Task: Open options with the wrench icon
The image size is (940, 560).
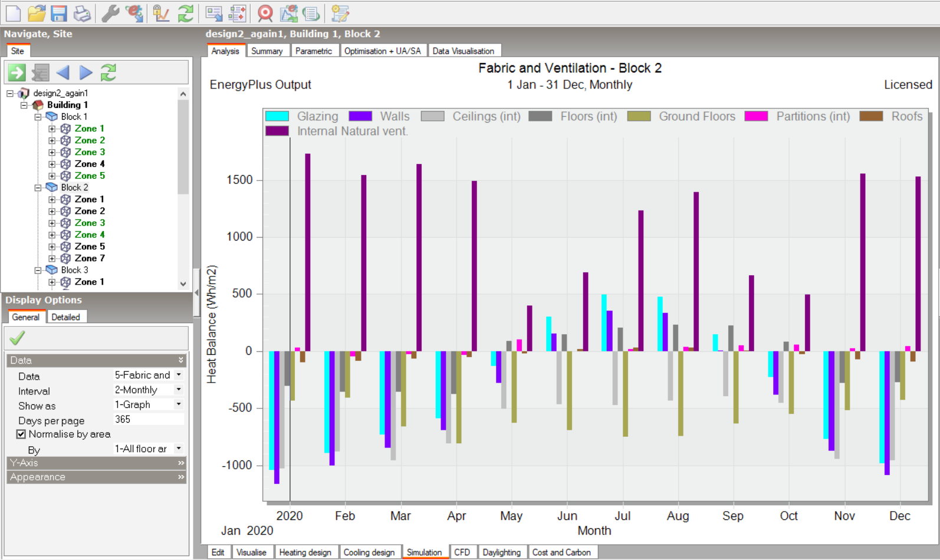Action: click(x=110, y=13)
